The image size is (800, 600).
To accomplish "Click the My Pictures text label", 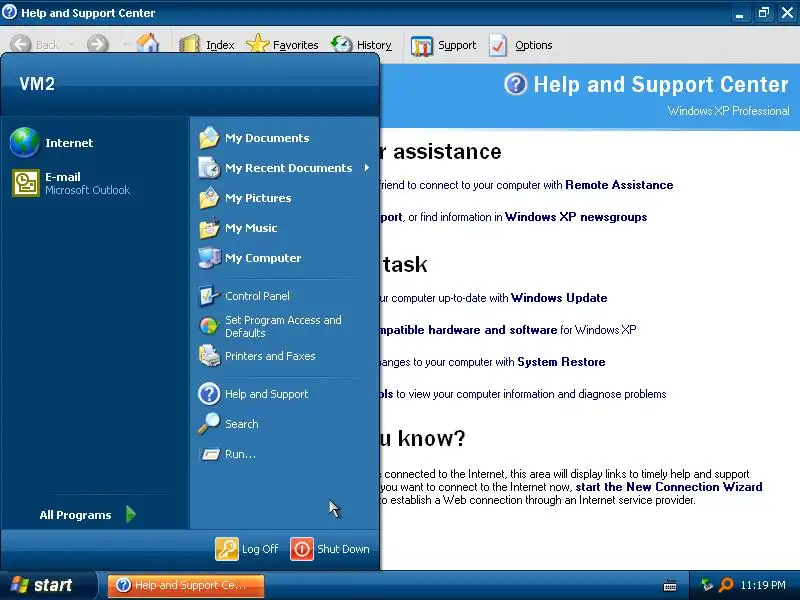I will [x=258, y=198].
